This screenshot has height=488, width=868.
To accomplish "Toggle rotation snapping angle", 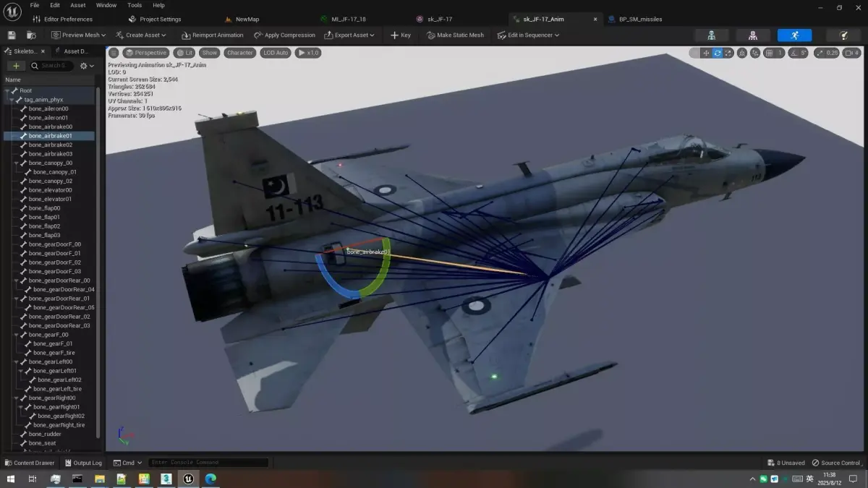I will point(793,53).
